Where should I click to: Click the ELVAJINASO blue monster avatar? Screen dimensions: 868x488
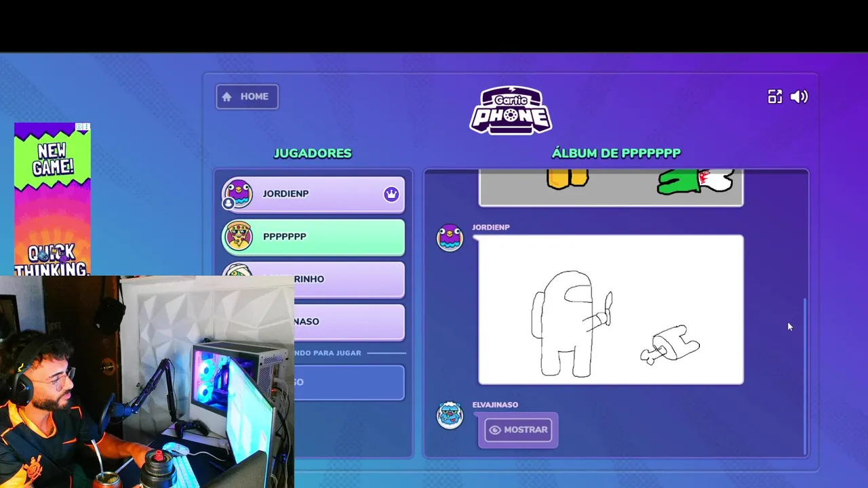(450, 415)
